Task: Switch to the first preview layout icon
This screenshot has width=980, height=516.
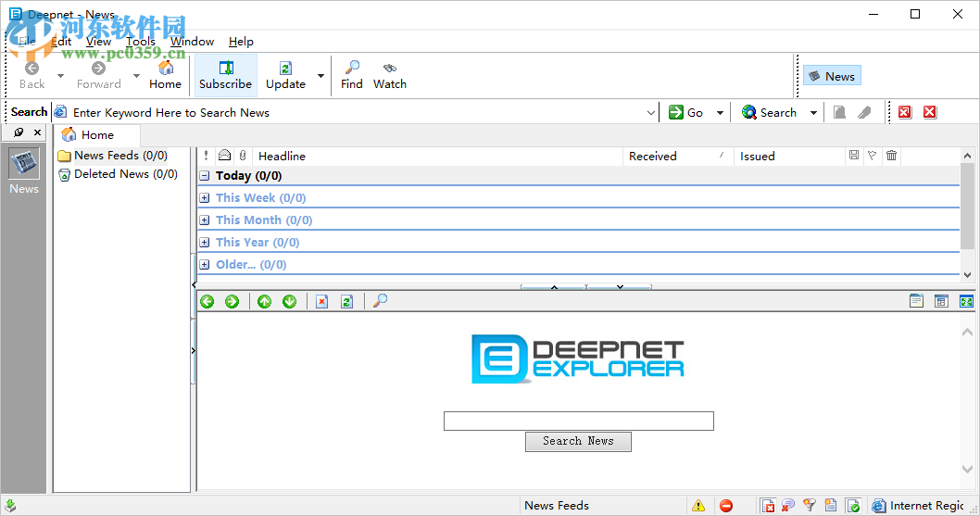Action: (916, 301)
